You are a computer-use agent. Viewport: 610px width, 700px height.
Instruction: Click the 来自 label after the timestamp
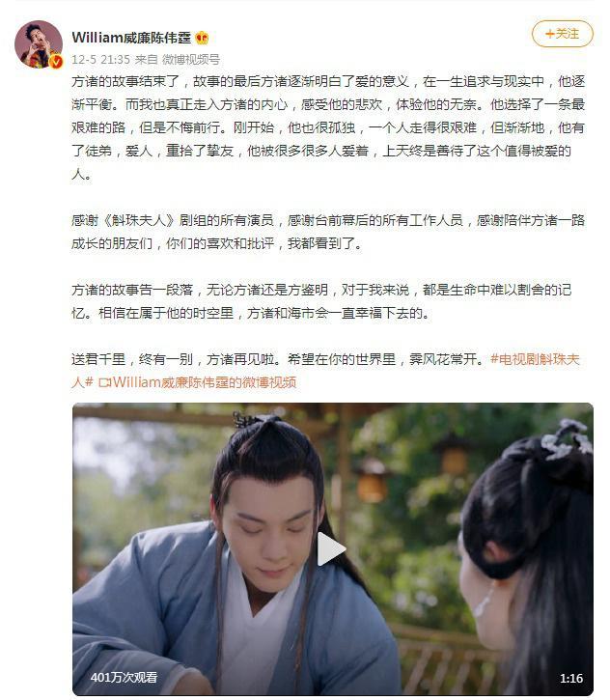click(x=147, y=59)
